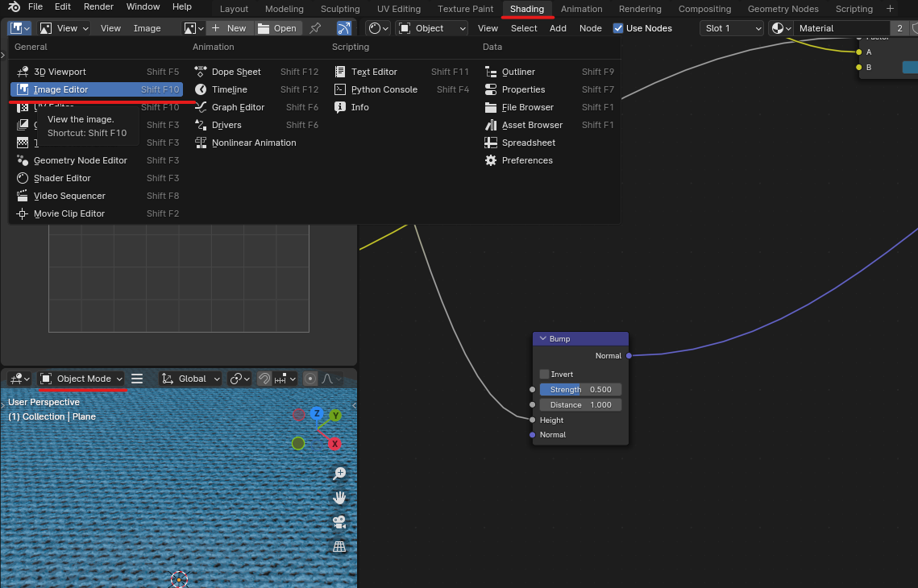Switch to the Geometry Nodes workspace tab
Viewport: 918px width, 588px height.
tap(783, 9)
